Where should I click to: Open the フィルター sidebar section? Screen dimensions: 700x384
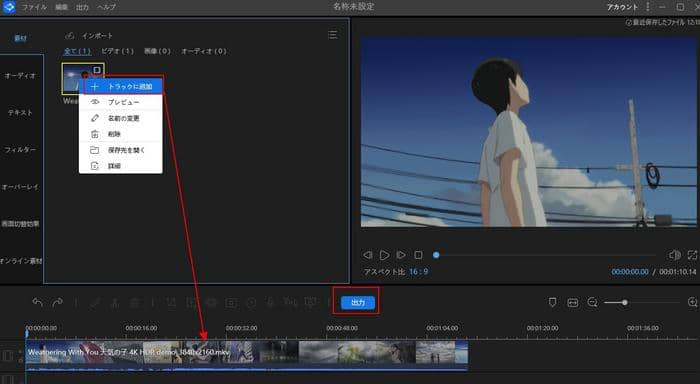[21, 150]
